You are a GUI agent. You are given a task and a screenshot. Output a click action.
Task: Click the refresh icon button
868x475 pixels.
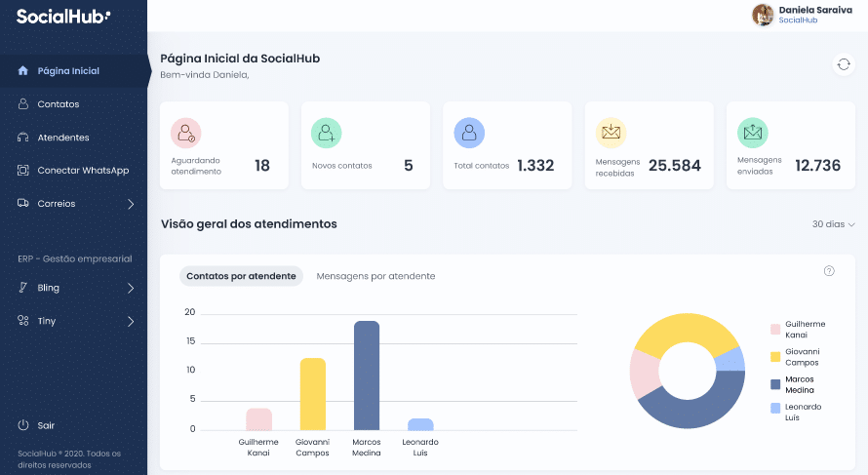pyautogui.click(x=843, y=64)
